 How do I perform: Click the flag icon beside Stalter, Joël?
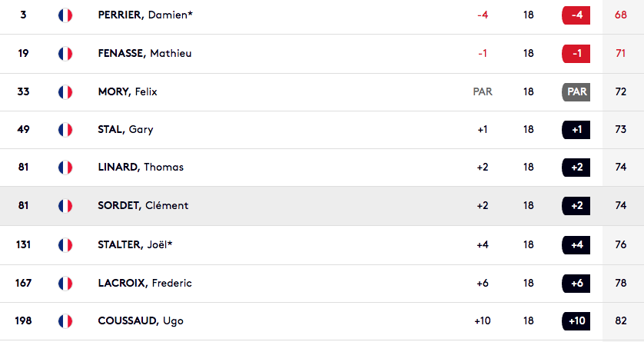click(x=65, y=245)
